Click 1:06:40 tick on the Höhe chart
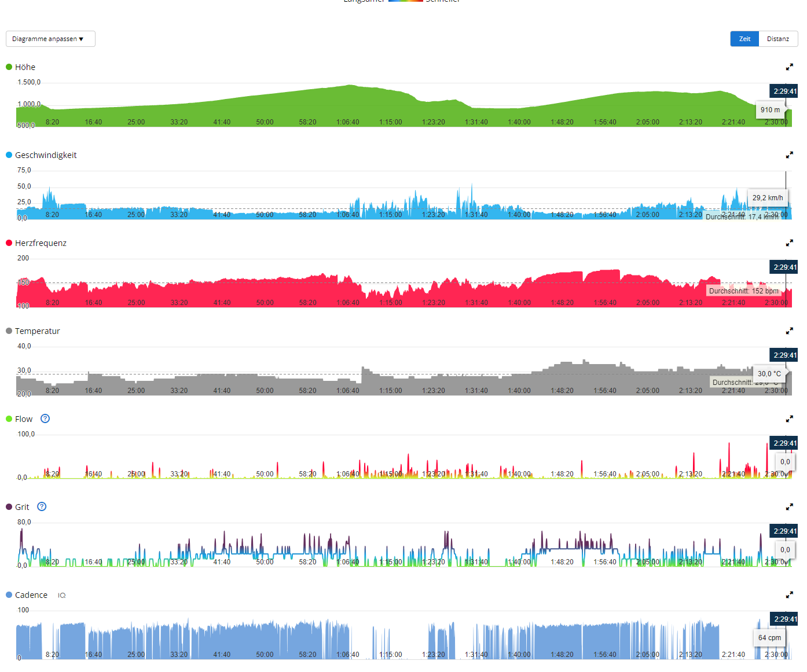807x672 pixels. pos(348,122)
